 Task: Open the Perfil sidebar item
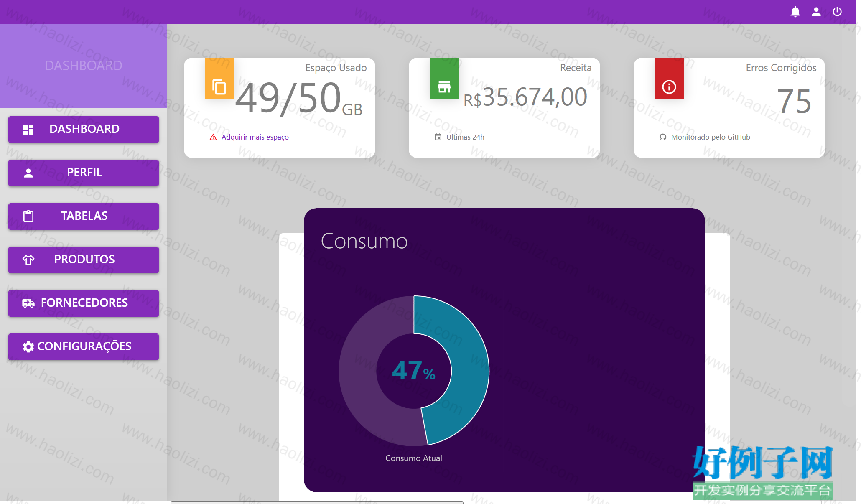[x=84, y=173]
